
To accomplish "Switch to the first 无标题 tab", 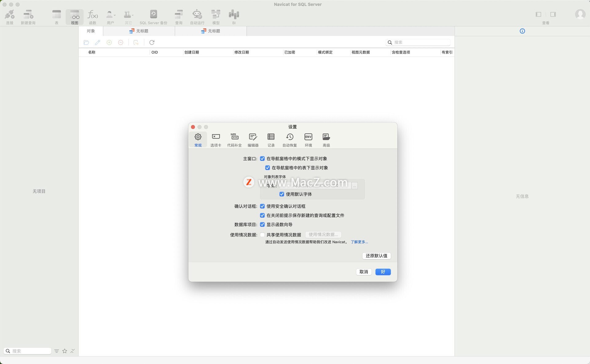I will (139, 31).
